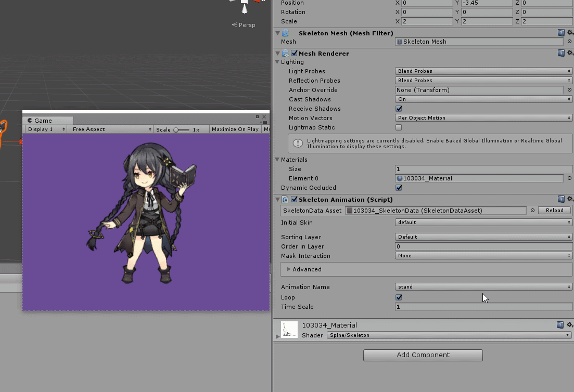Open Free Aspect dropdown in Game view

(x=112, y=129)
